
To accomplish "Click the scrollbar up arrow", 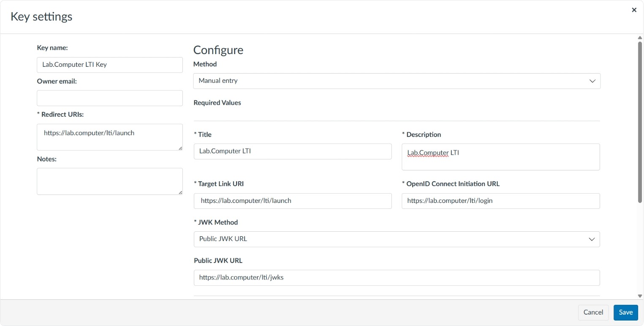I will coord(640,38).
